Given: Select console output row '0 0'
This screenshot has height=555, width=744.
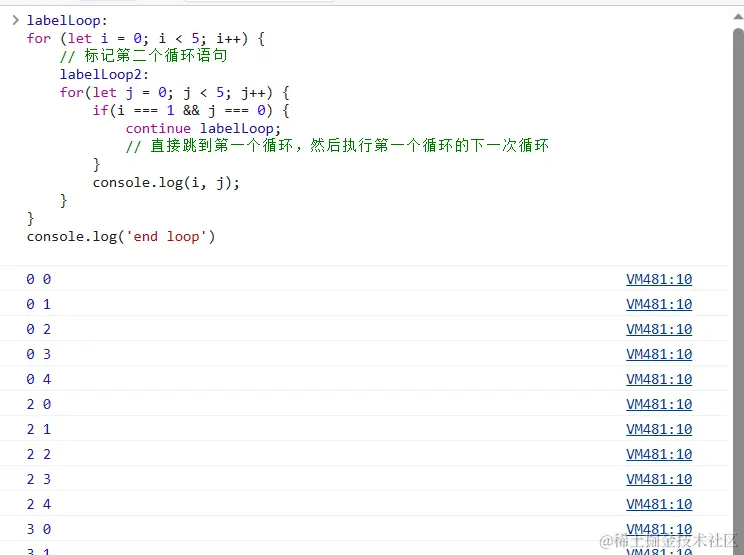Looking at the screenshot, I should tap(364, 279).
